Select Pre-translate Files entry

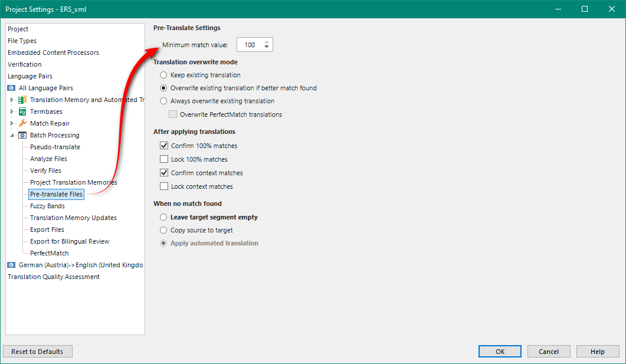(x=56, y=194)
